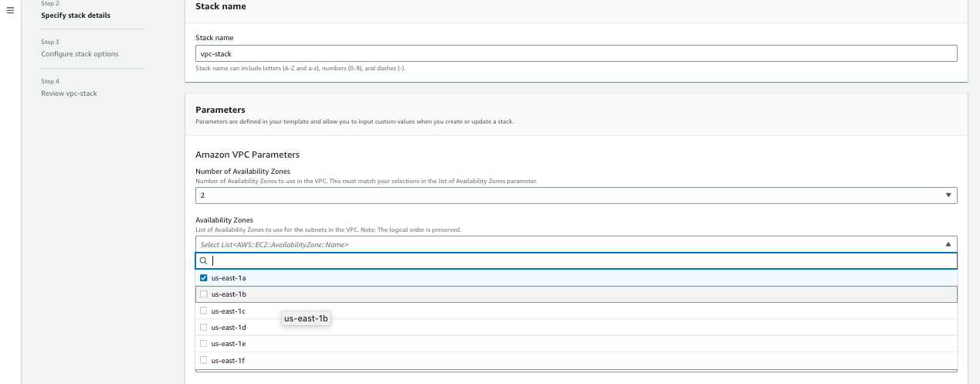
Task: Tick the us-east-1d zone checkbox
Action: pos(204,327)
